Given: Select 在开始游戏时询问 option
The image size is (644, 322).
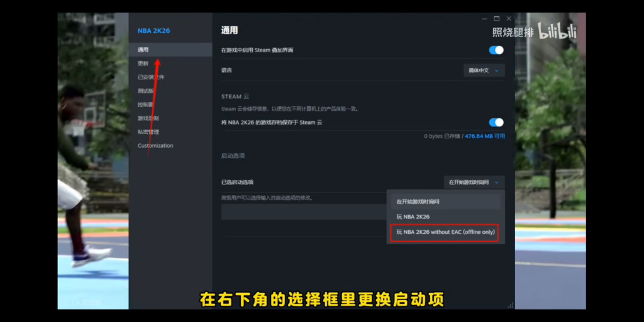Looking at the screenshot, I should pyautogui.click(x=446, y=202).
